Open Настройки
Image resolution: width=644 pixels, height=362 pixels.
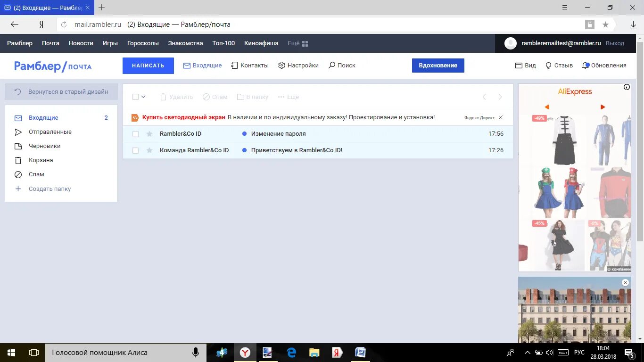[x=298, y=66]
